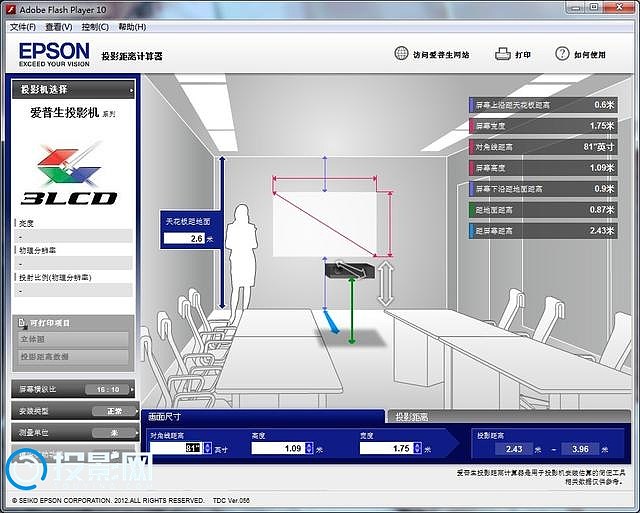Click the 天花板距地面 2.6 input field
Viewport: 640px width, 513px height.
pos(184,238)
